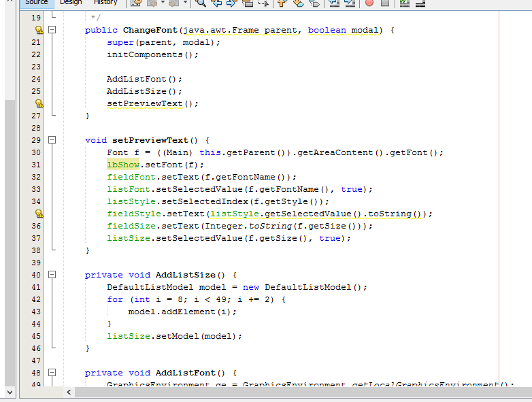Stop macro recording square button
Image resolution: width=532 pixels, height=402 pixels.
pyautogui.click(x=385, y=3)
